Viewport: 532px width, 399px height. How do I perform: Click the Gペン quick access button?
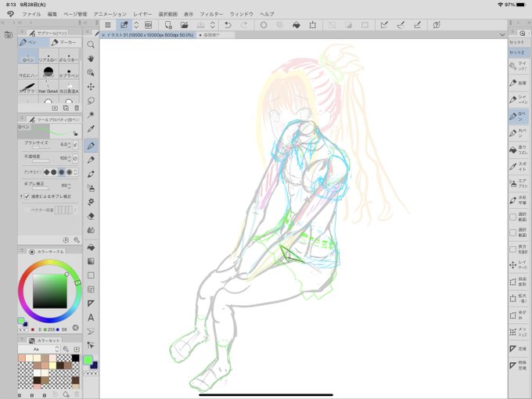click(x=519, y=116)
